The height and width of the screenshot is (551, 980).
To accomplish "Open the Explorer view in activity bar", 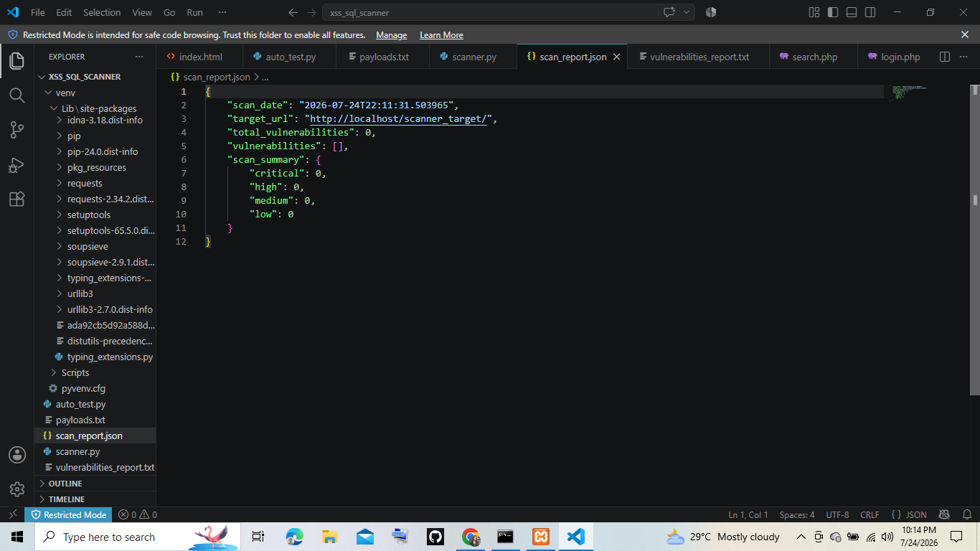I will point(17,61).
